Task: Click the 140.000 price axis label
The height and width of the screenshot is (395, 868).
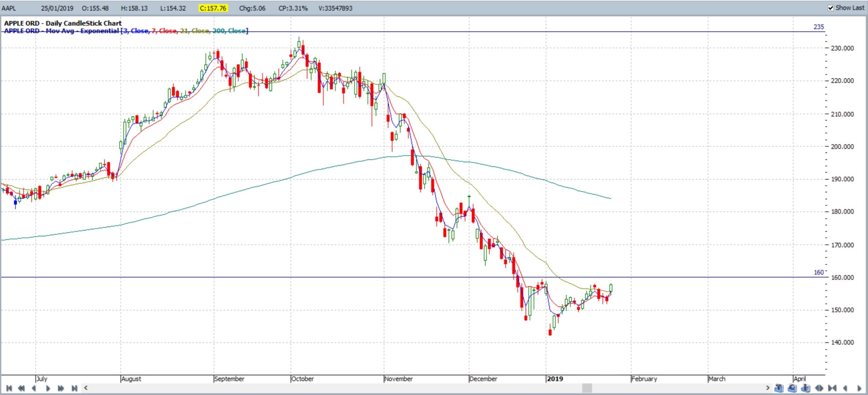Action: [842, 342]
